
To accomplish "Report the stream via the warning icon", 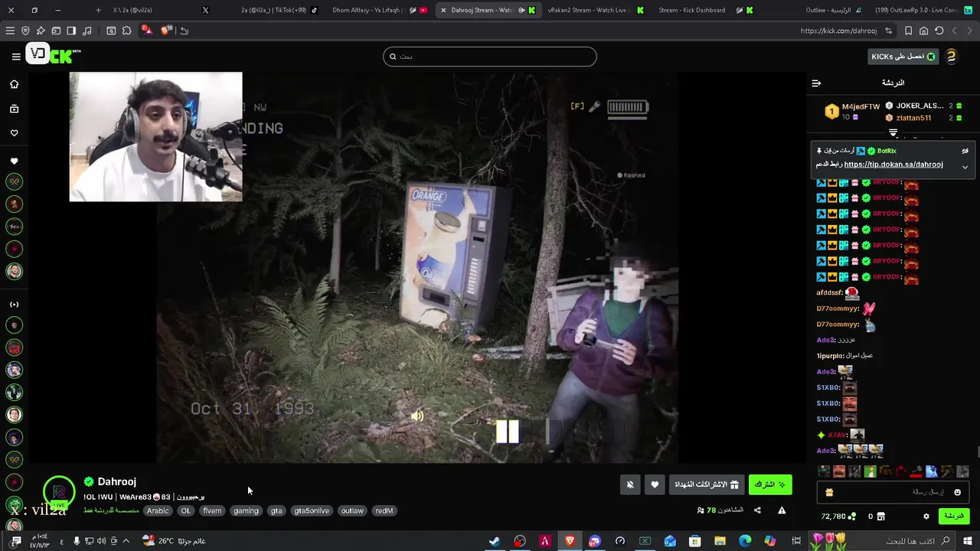I will [x=782, y=510].
